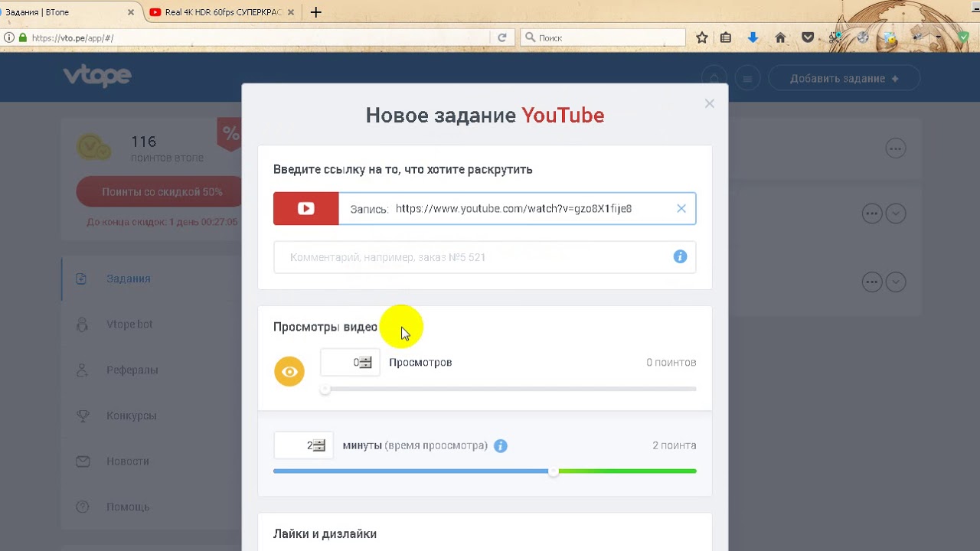The height and width of the screenshot is (551, 980).
Task: Click the watch time info icon
Action: (x=501, y=445)
